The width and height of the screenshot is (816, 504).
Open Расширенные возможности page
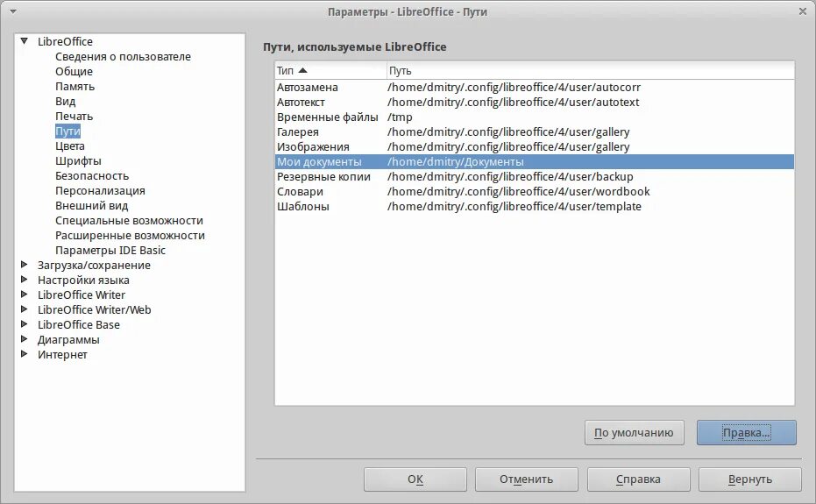click(x=130, y=235)
